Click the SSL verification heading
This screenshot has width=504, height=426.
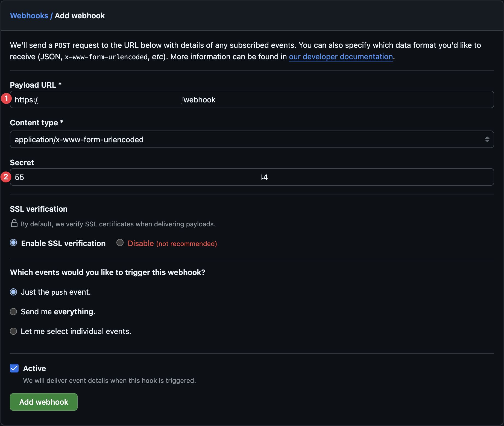[x=39, y=209]
